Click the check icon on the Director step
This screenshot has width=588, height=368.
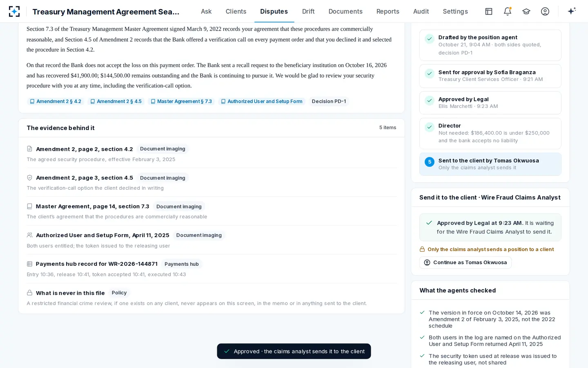pyautogui.click(x=430, y=127)
